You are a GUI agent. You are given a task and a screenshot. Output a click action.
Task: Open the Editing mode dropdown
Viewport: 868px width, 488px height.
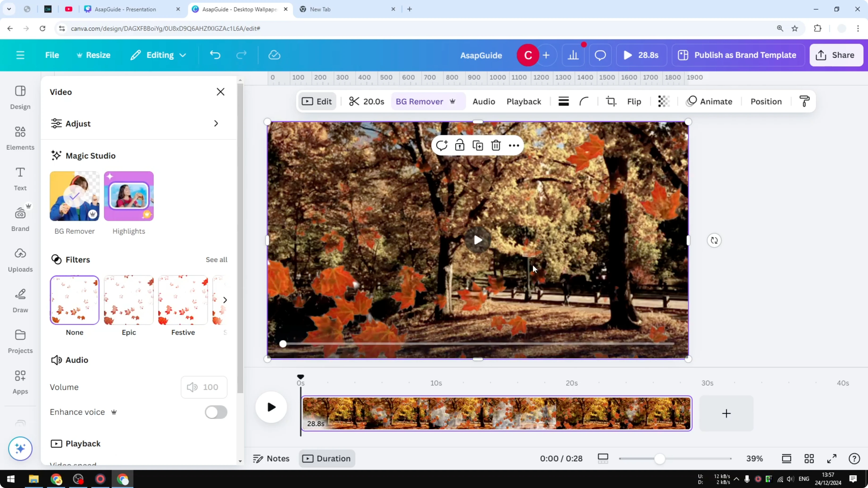(x=158, y=55)
